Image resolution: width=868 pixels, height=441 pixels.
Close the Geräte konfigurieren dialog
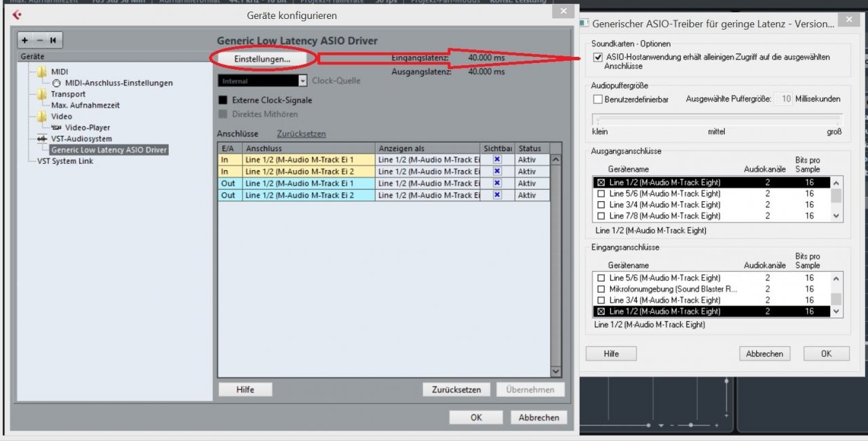coord(562,12)
